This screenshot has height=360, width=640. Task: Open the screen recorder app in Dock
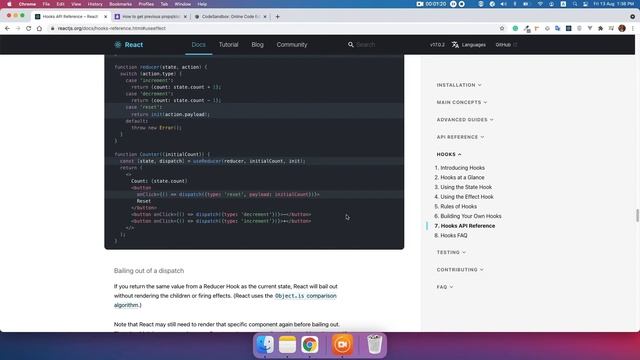coord(342,344)
